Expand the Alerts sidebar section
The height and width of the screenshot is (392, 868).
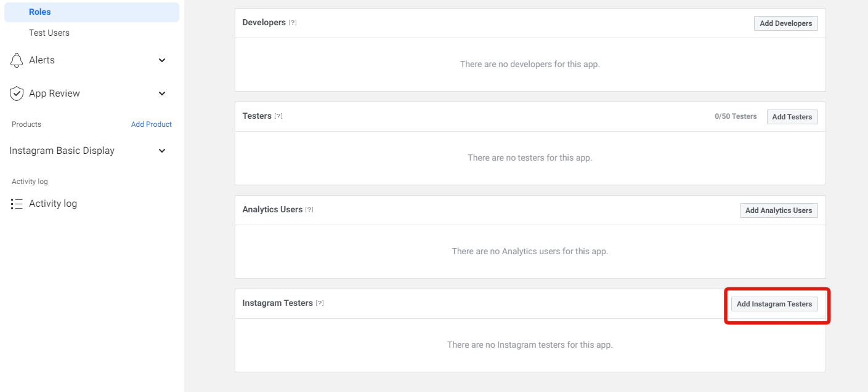[161, 60]
